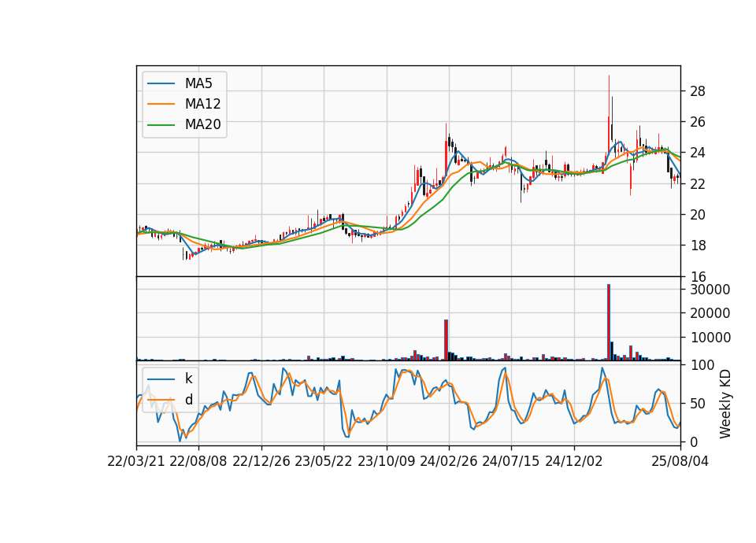
Task: Click the price axis value 24
Action: 698,153
